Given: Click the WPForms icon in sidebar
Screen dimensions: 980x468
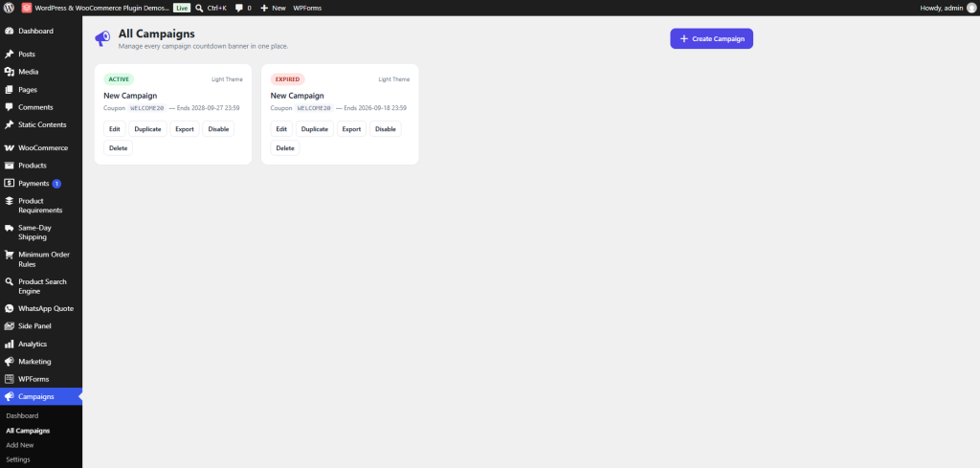Looking at the screenshot, I should (9, 379).
